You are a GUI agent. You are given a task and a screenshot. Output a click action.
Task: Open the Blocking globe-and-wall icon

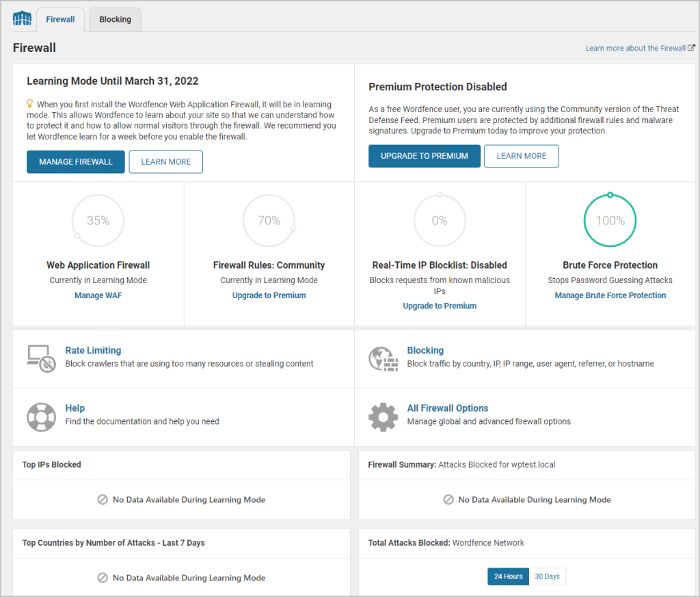(383, 359)
